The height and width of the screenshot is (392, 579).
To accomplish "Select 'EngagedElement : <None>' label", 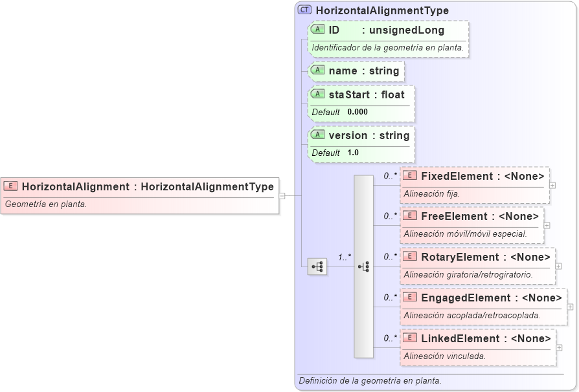I will coord(492,298).
